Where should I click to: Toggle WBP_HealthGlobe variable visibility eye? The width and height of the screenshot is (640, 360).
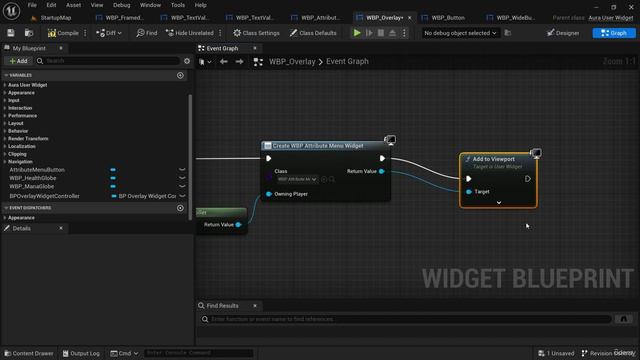182,178
